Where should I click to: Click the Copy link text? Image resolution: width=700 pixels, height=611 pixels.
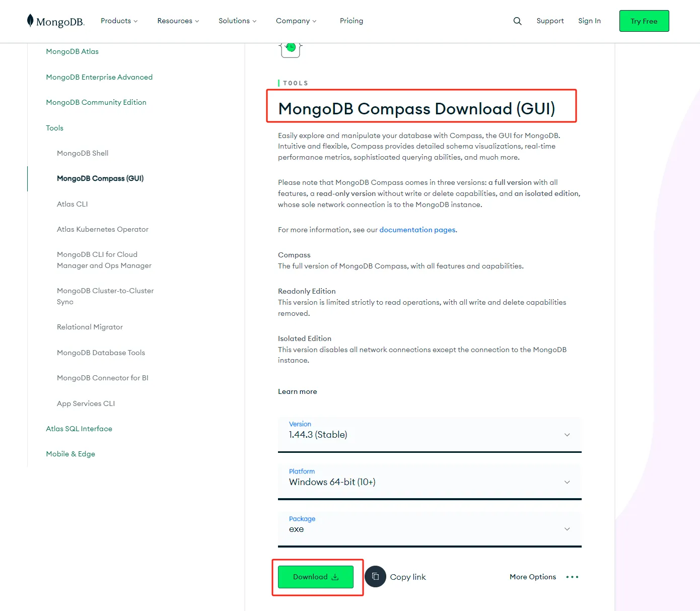[x=408, y=577]
